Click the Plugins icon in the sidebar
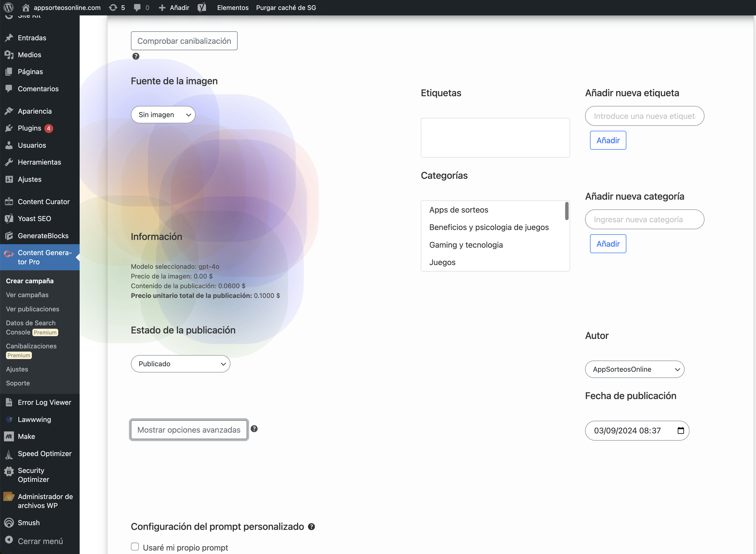The width and height of the screenshot is (756, 554). pos(9,128)
